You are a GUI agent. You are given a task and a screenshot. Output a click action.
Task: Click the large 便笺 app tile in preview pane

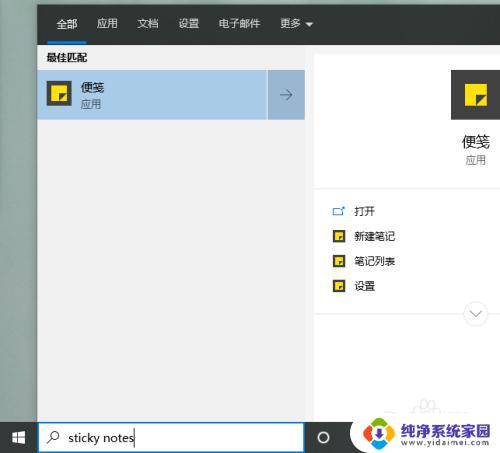tap(475, 95)
